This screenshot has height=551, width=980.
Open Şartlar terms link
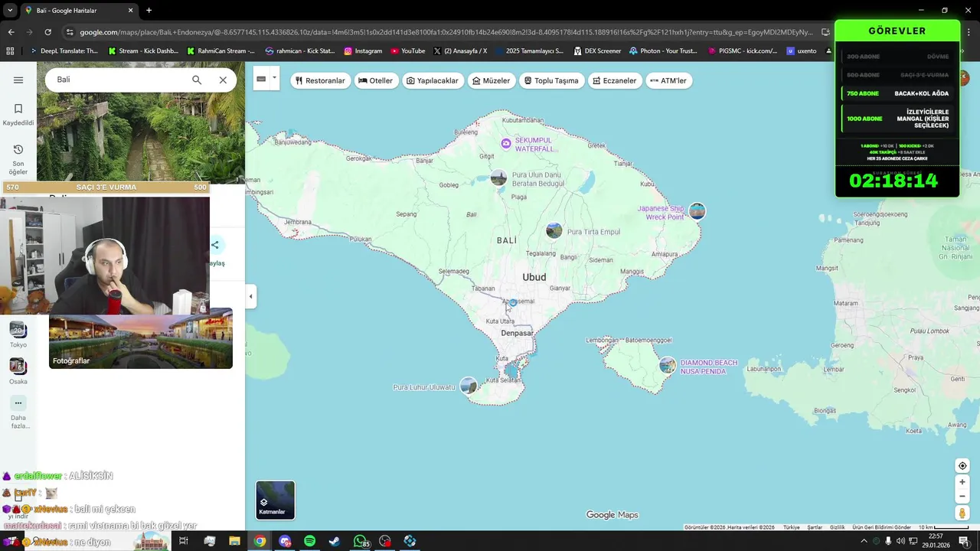[x=815, y=527]
